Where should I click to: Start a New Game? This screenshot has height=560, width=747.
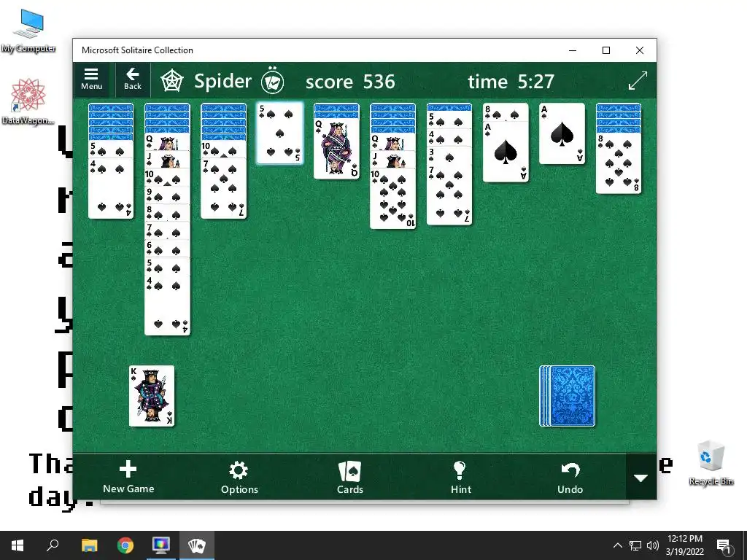tap(128, 477)
